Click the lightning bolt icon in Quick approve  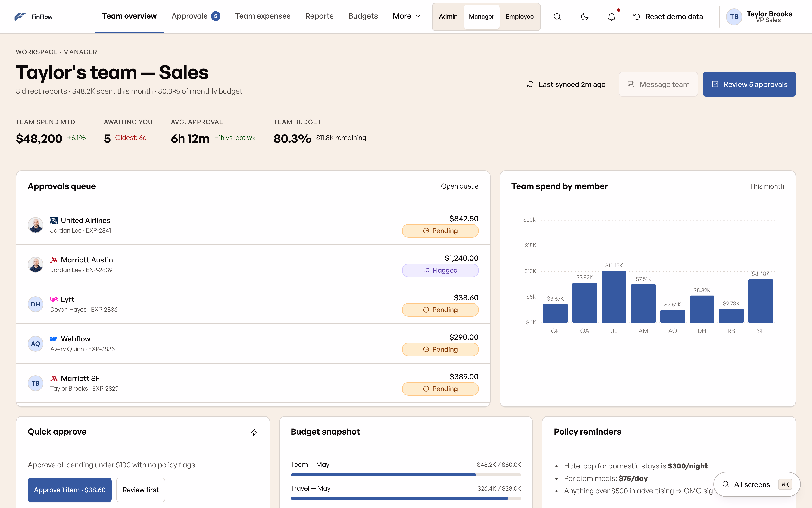254,432
